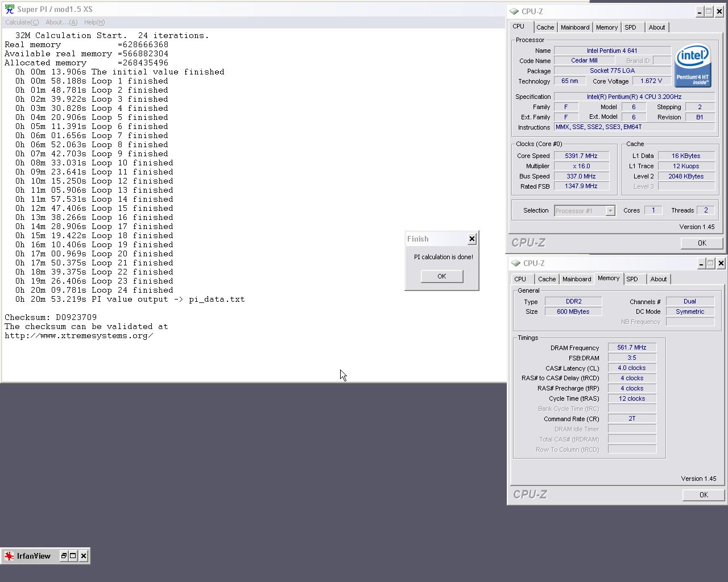Click the Specification Pentium 4 3.20GHz field

coord(634,97)
